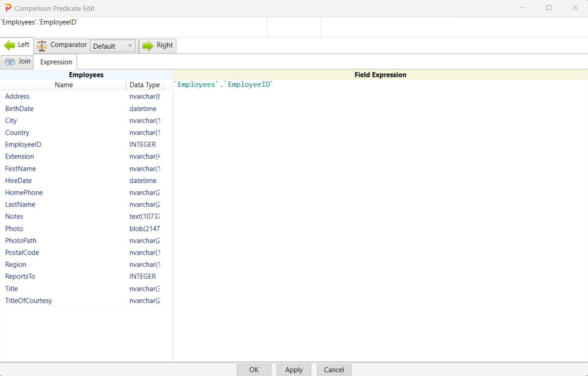Click the Data Type column header
Image resolution: width=588 pixels, height=376 pixels.
pyautogui.click(x=144, y=85)
